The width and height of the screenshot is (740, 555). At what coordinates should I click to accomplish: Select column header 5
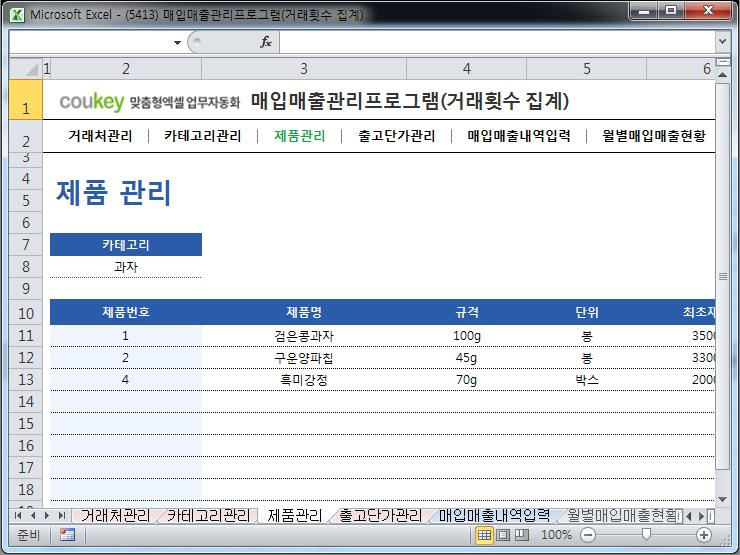pos(587,69)
